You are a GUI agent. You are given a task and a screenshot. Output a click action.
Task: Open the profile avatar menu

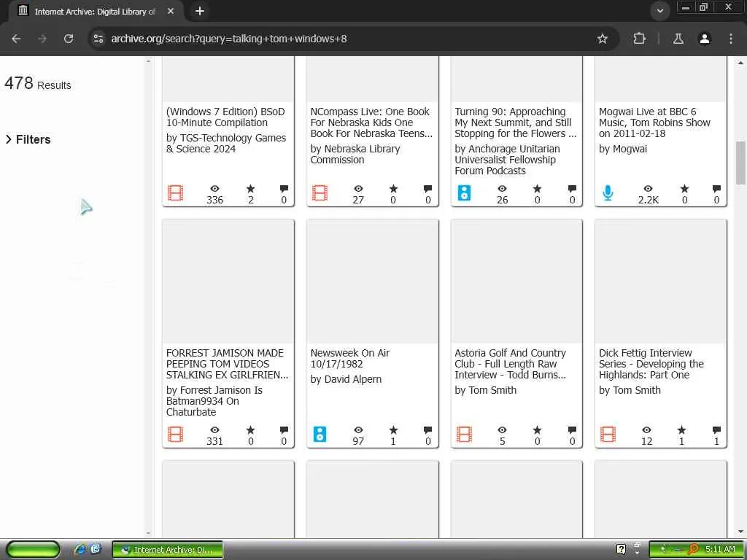[705, 39]
